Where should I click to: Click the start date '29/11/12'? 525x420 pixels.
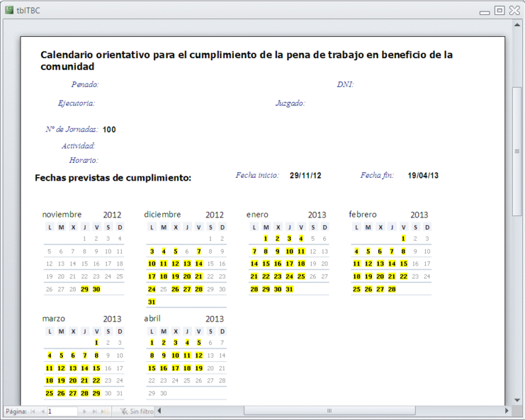[306, 176]
